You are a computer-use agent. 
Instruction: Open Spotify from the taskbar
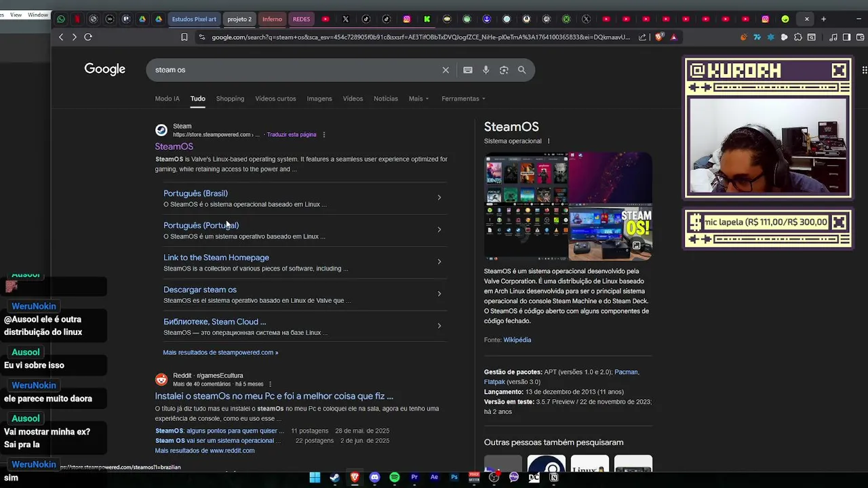pyautogui.click(x=395, y=477)
